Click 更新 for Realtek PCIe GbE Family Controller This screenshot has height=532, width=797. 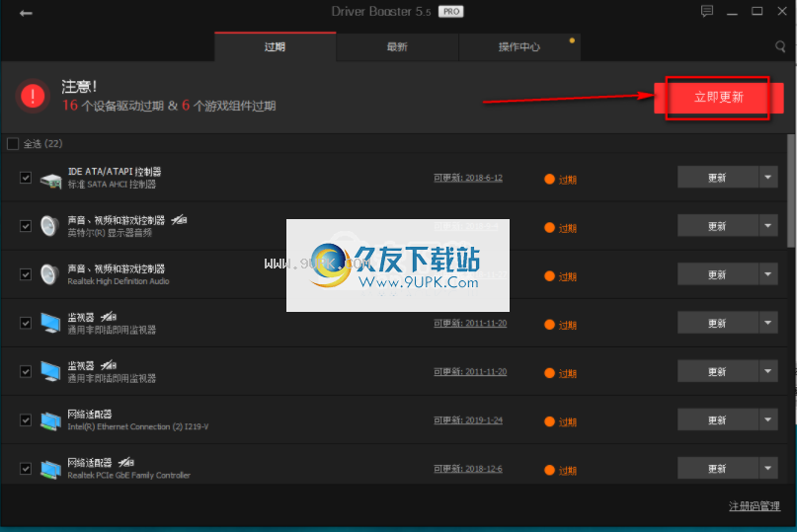click(718, 468)
